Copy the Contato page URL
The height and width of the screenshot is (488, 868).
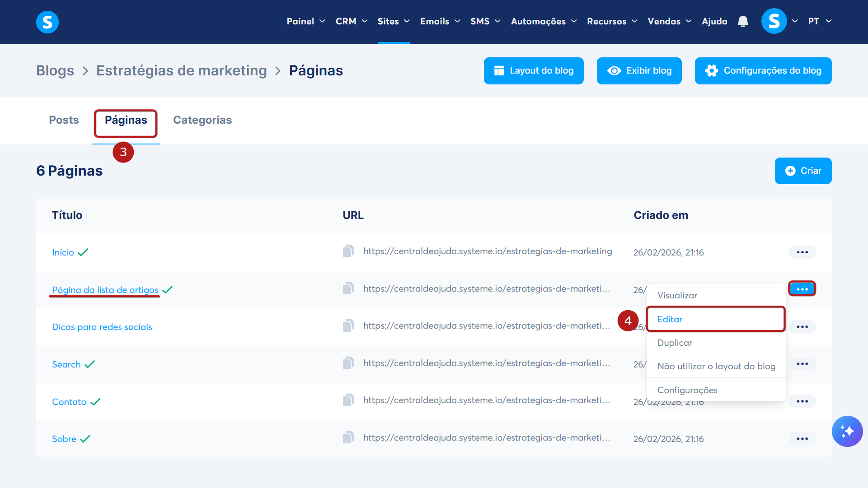pyautogui.click(x=348, y=400)
